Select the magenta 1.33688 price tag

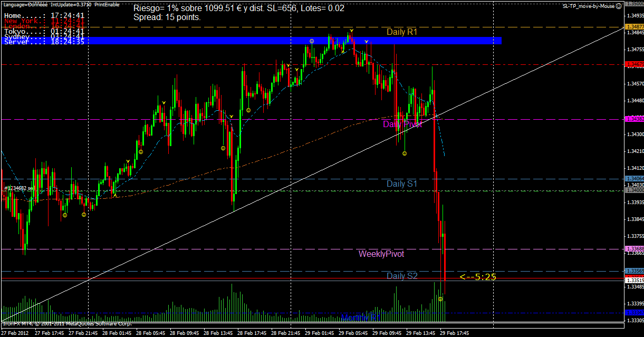[x=633, y=248]
